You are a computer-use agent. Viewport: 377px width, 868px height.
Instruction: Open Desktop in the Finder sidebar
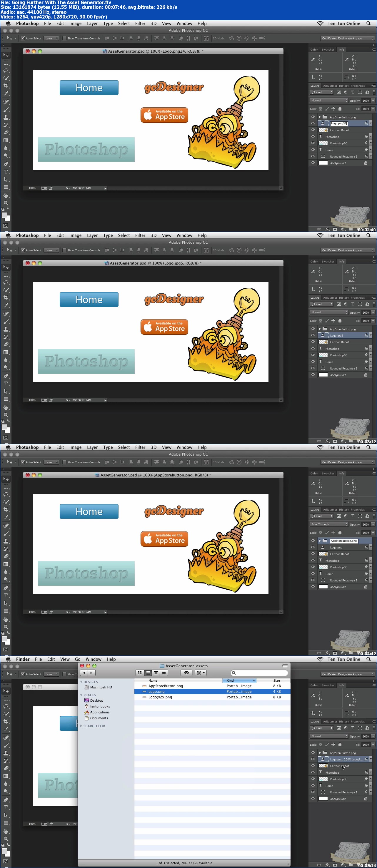tap(96, 700)
